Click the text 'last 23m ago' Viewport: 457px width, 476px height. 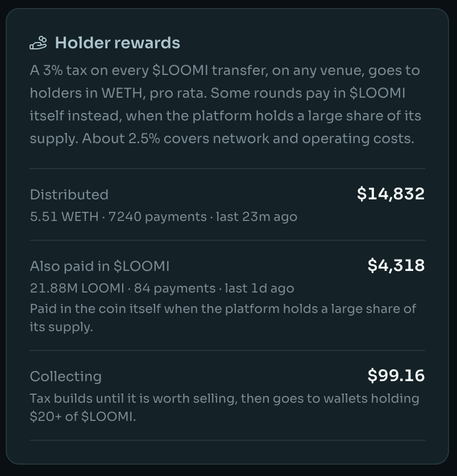[x=256, y=217]
